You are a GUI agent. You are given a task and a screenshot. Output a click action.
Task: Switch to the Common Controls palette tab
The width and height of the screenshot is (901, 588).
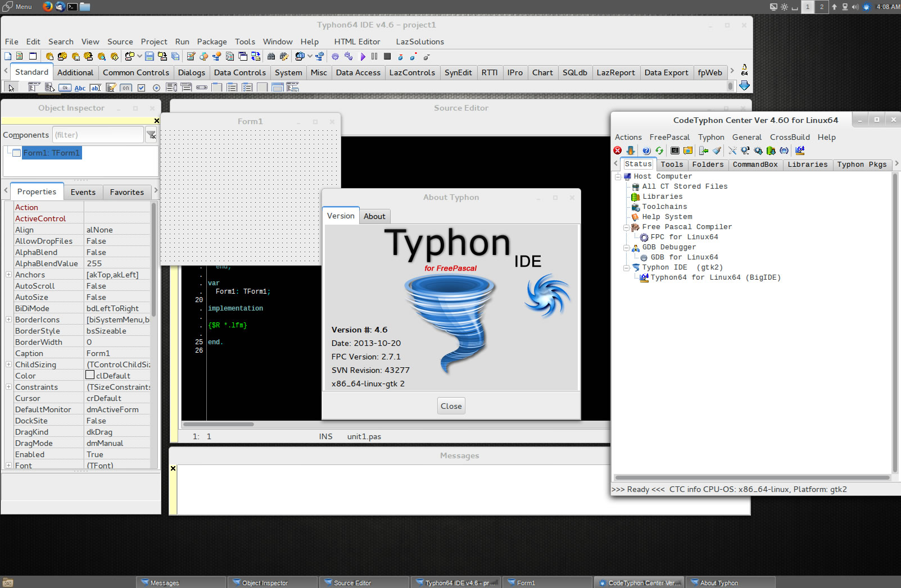coord(136,72)
